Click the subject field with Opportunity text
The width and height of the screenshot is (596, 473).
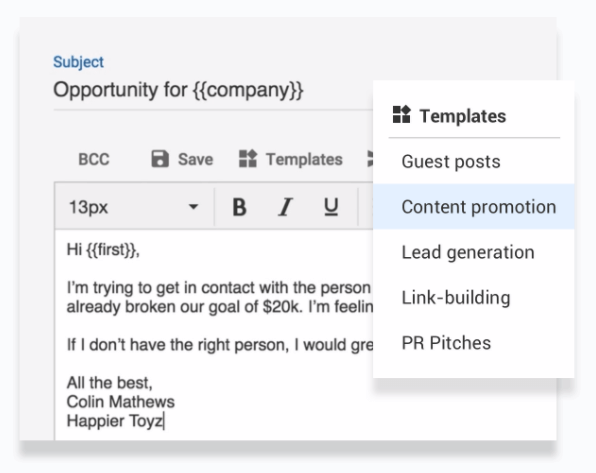tap(213, 90)
